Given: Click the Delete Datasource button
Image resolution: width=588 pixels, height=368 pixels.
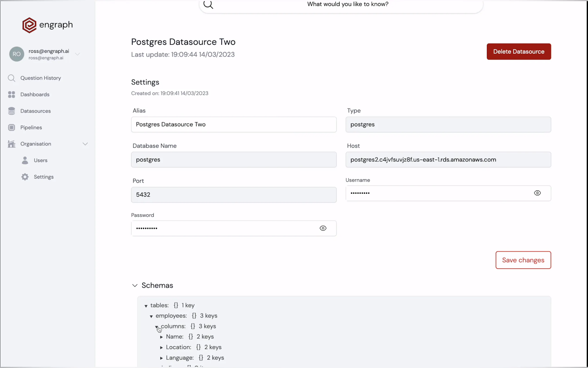Looking at the screenshot, I should click(519, 52).
